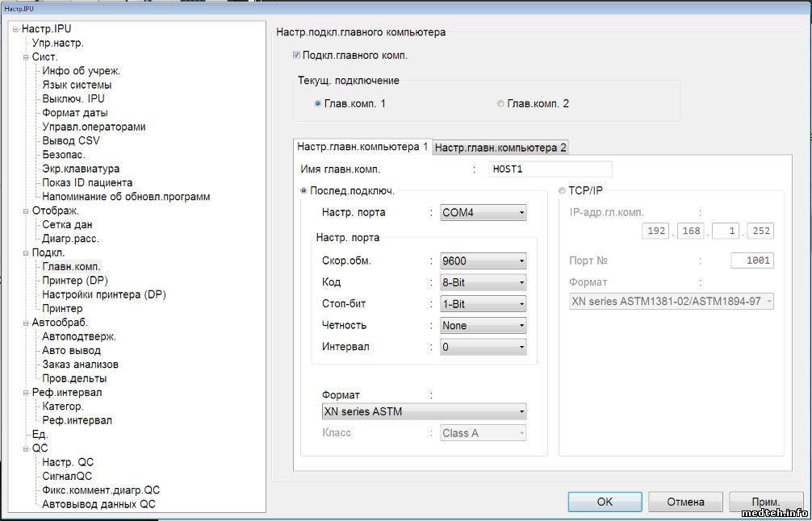Screen dimensions: 812x521
Task: Uncheck the Подкл.главного комп. checkbox
Action: point(296,56)
